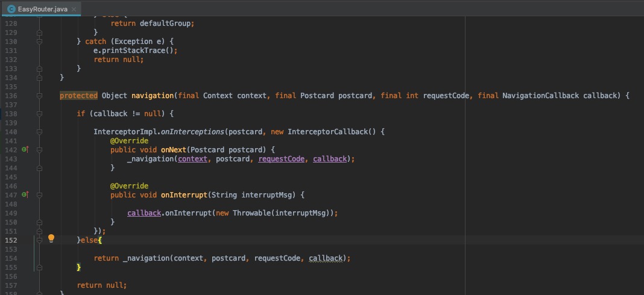Open the lightbulb intention actions on line 152
This screenshot has width=644, height=295.
pos(51,238)
